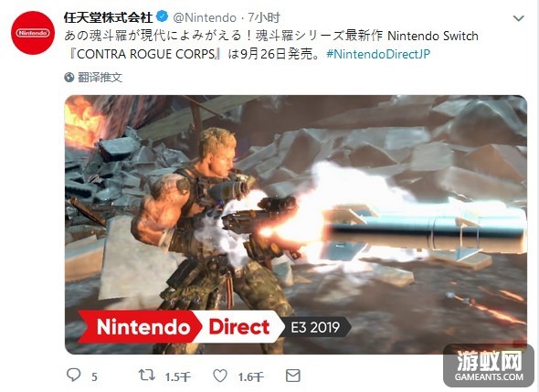This screenshot has width=539, height=392.
Task: Expand the tweet options chevron menu
Action: [x=518, y=18]
